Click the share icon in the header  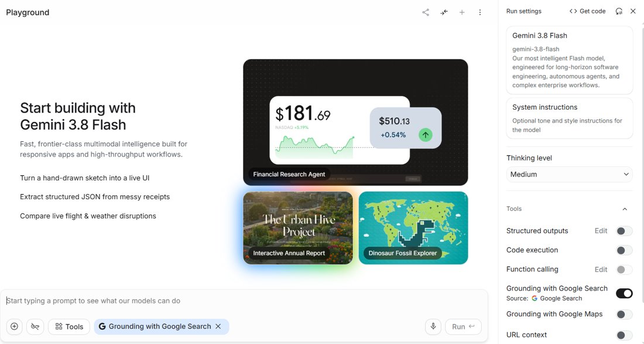[x=426, y=12]
